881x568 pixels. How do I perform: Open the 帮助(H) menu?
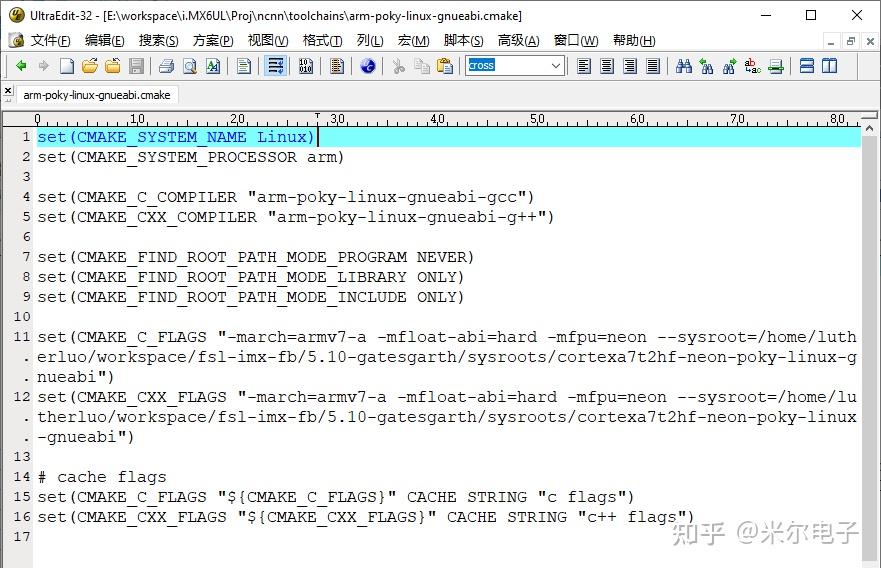[634, 40]
